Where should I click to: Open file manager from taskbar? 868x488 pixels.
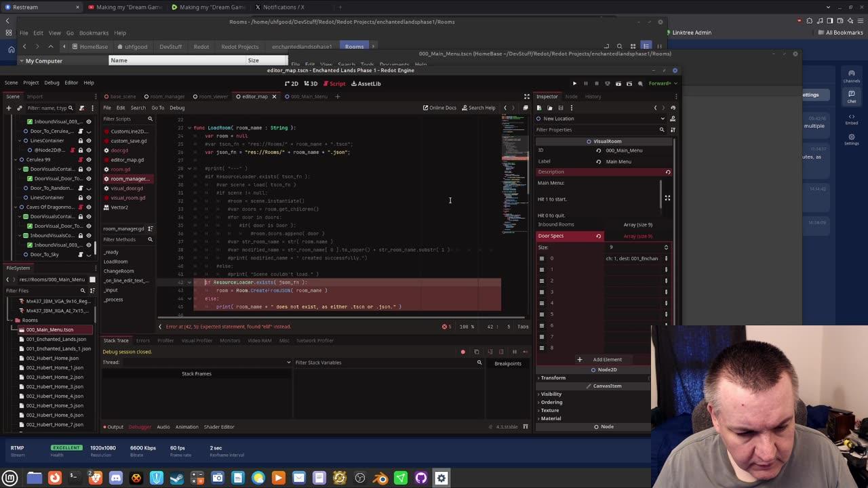tap(34, 478)
